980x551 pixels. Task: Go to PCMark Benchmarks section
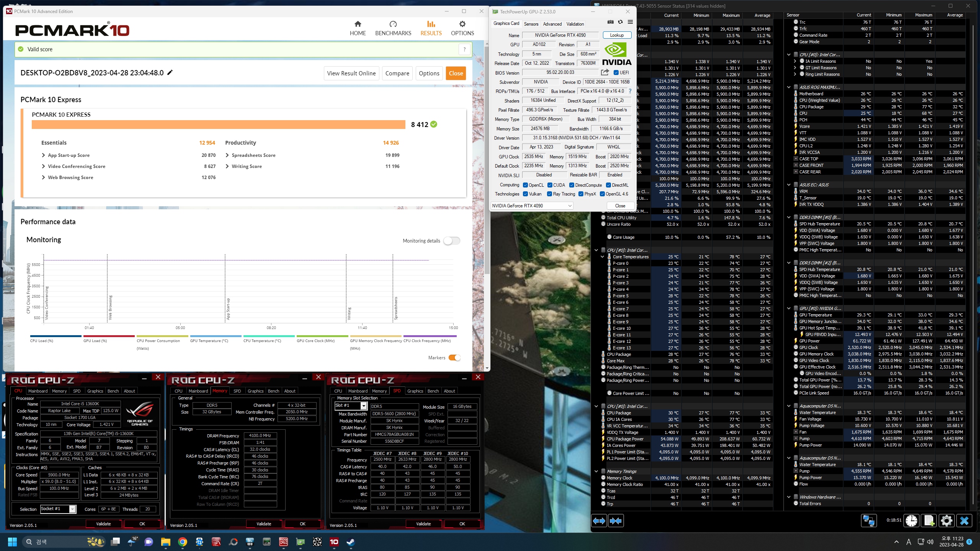tap(393, 28)
